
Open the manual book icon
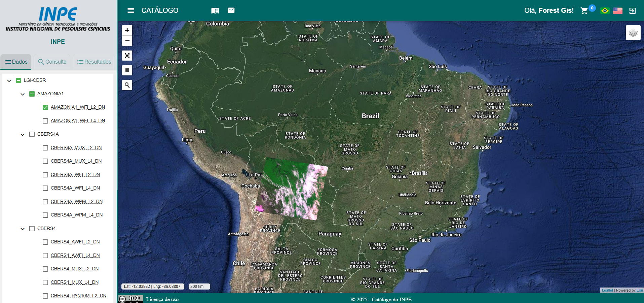215,10
